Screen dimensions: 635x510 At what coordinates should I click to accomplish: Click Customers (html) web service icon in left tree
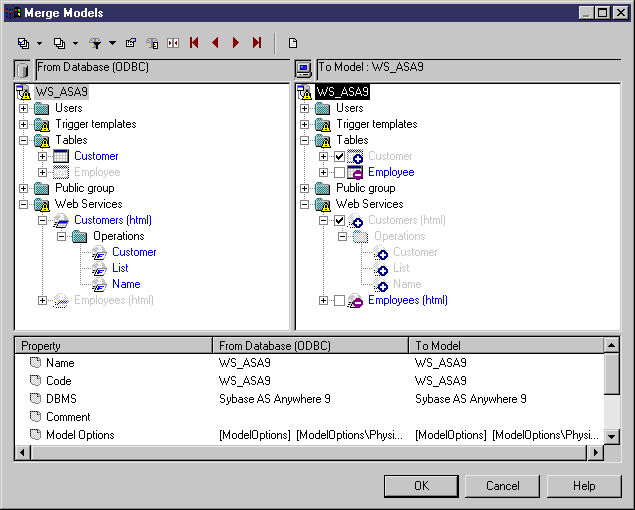click(61, 221)
